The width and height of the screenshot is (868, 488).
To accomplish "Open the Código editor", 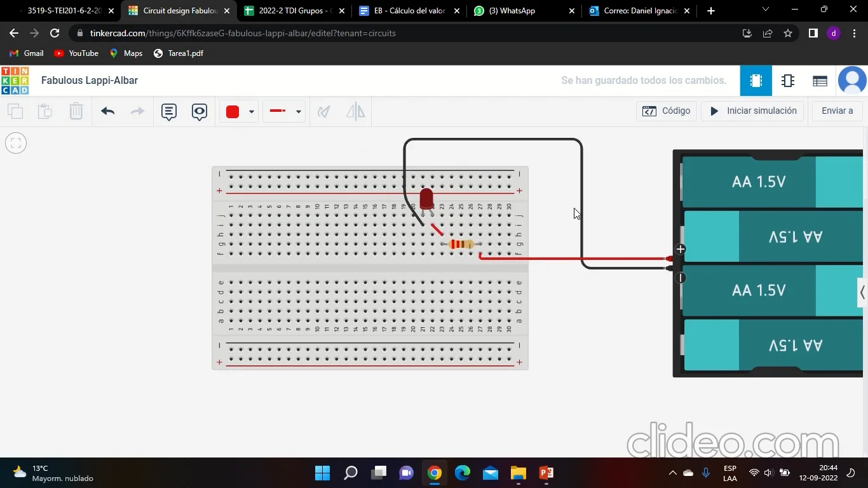I will 667,111.
